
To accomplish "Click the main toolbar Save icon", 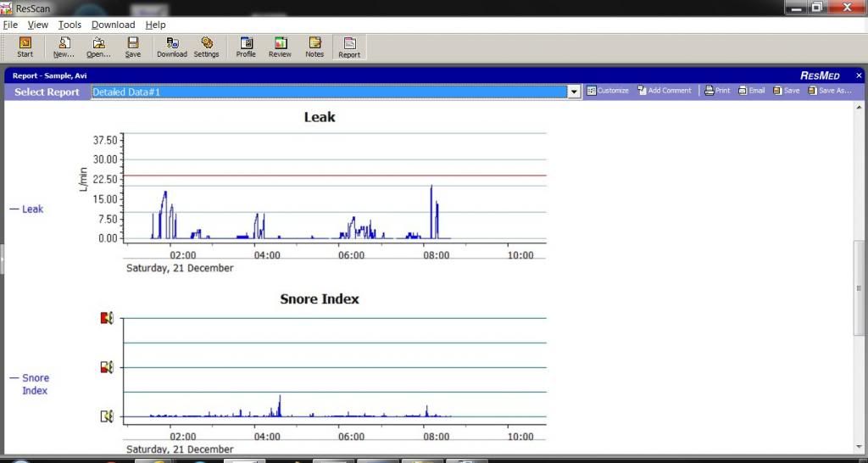I will pos(133,47).
